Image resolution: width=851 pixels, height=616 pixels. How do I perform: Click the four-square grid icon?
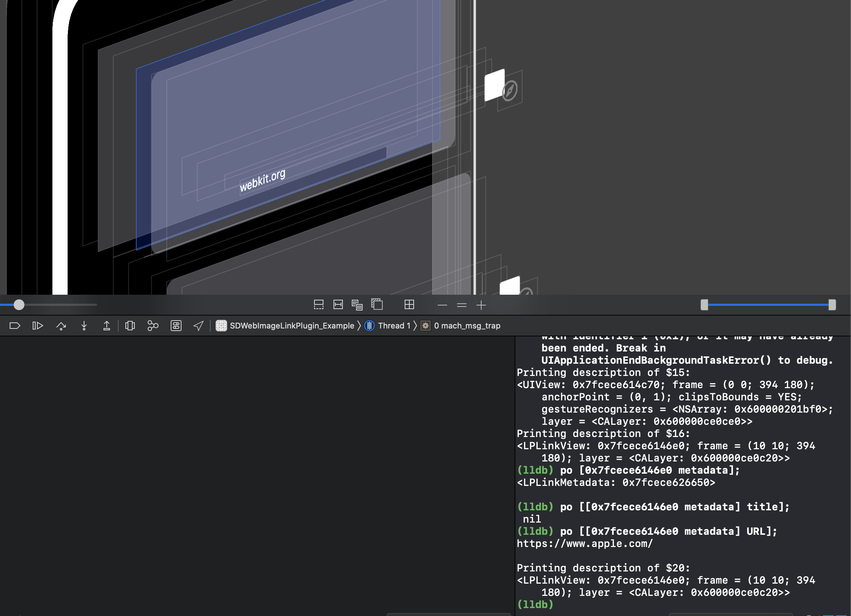(409, 305)
